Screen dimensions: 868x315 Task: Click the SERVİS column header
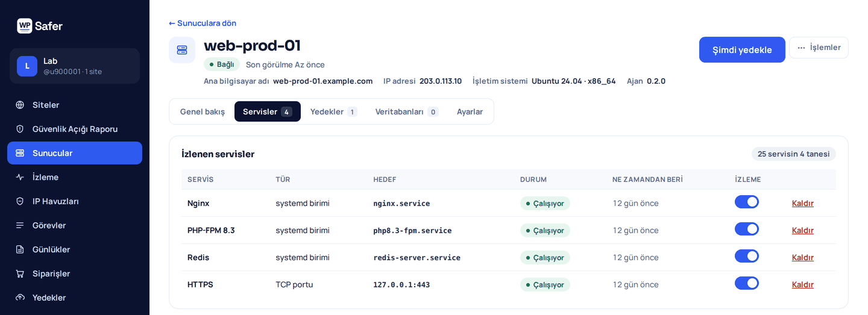click(201, 179)
